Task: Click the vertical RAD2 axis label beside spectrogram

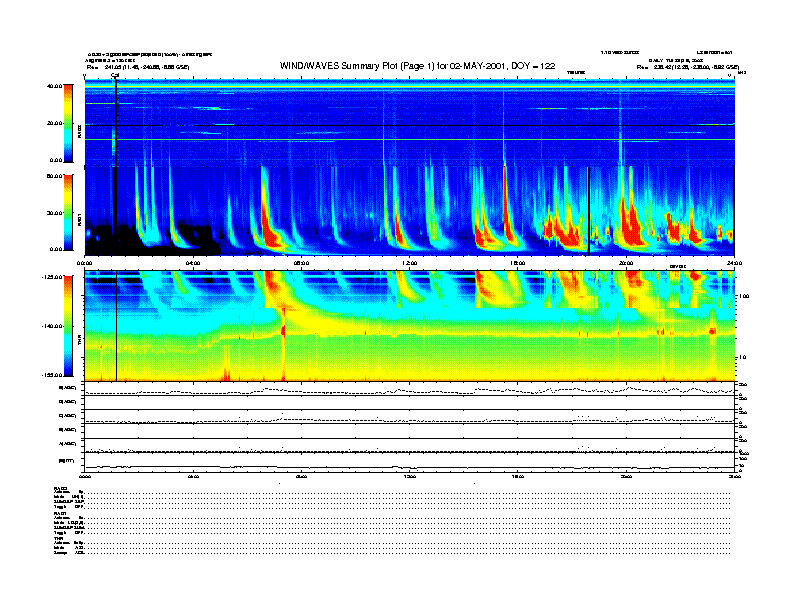Action: 80,131
